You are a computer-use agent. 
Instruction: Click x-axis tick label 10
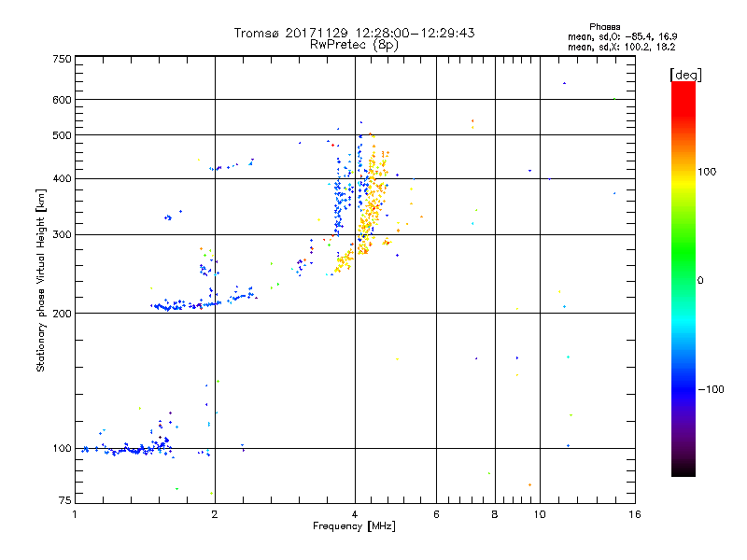[540, 514]
